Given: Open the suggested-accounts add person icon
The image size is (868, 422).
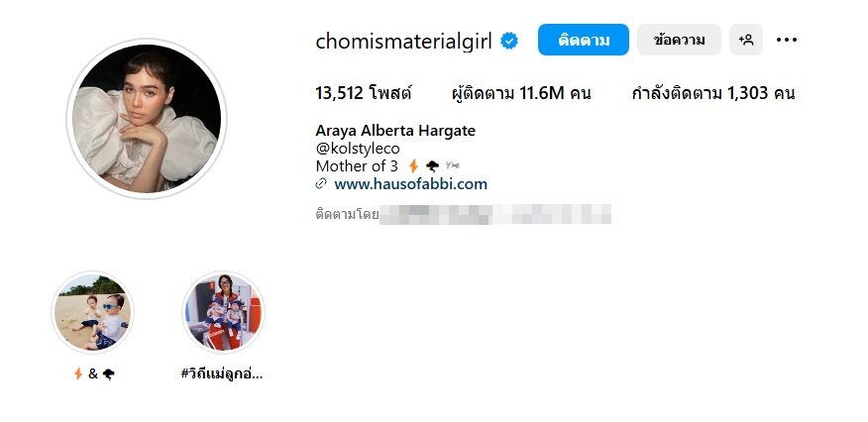Looking at the screenshot, I should [x=746, y=40].
